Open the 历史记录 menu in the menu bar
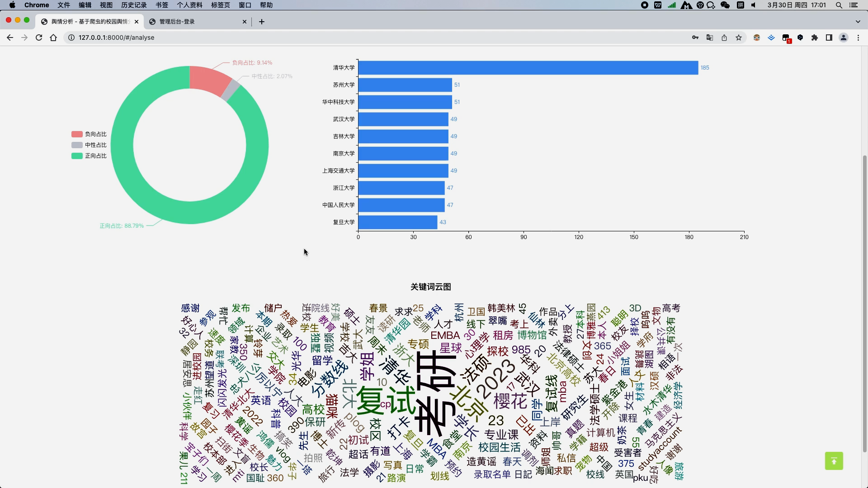Image resolution: width=868 pixels, height=488 pixels. pyautogui.click(x=134, y=5)
